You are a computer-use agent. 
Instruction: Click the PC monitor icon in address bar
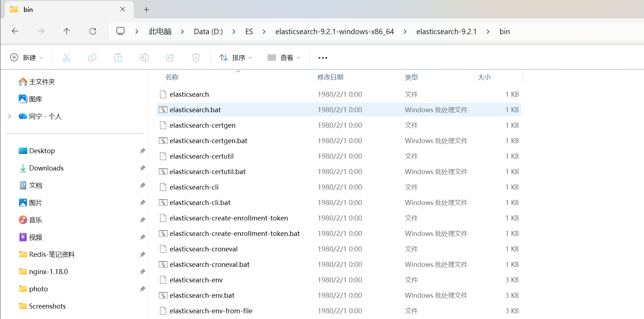pyautogui.click(x=120, y=31)
